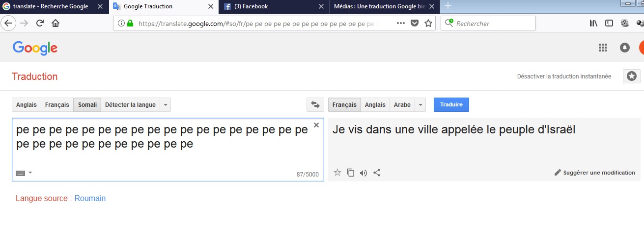This screenshot has height=228, width=644.
Task: Share the translation
Action: [377, 173]
